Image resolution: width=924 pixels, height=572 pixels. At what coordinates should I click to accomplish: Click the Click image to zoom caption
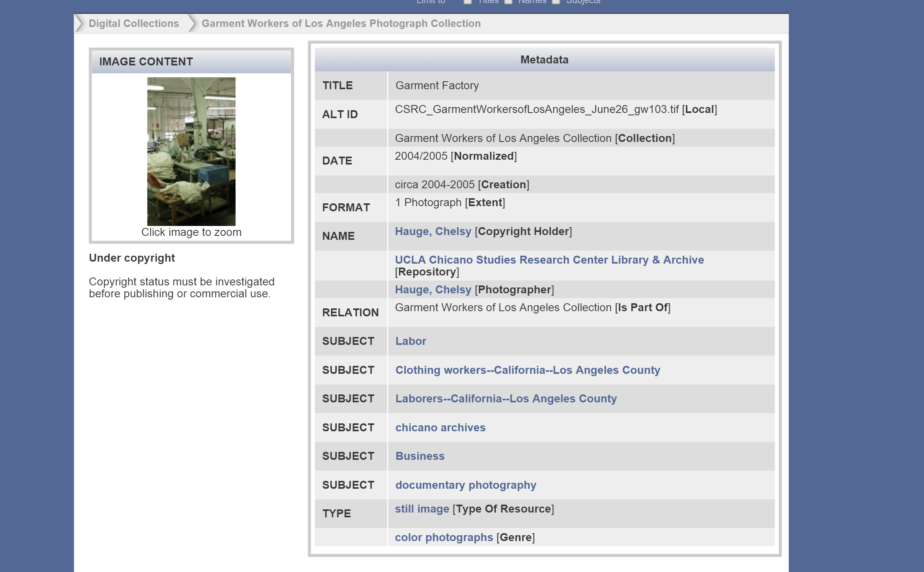(191, 232)
